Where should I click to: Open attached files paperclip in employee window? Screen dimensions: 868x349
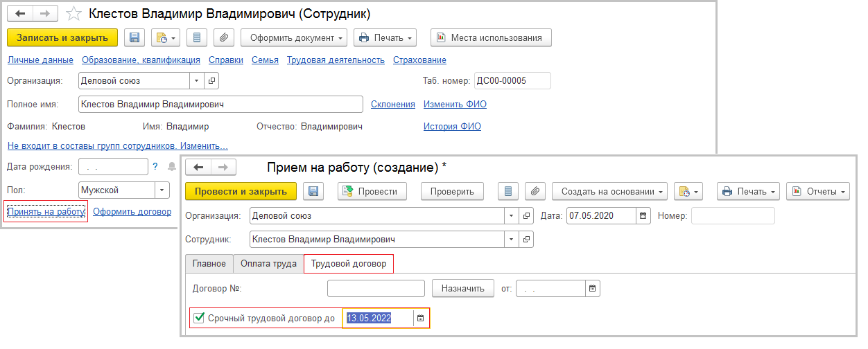(223, 37)
